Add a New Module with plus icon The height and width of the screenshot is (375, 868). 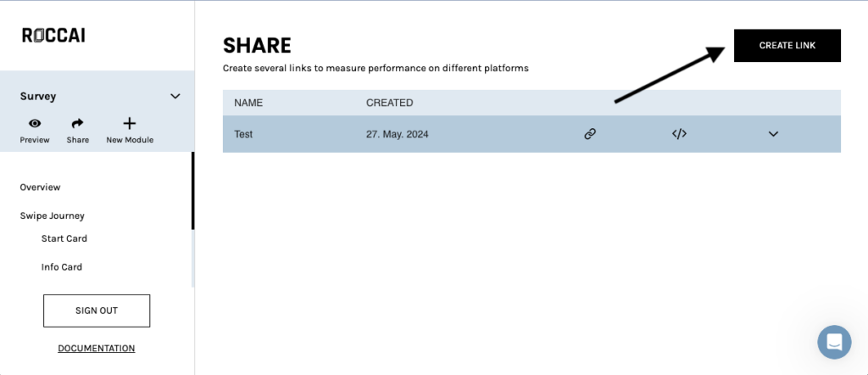click(130, 124)
